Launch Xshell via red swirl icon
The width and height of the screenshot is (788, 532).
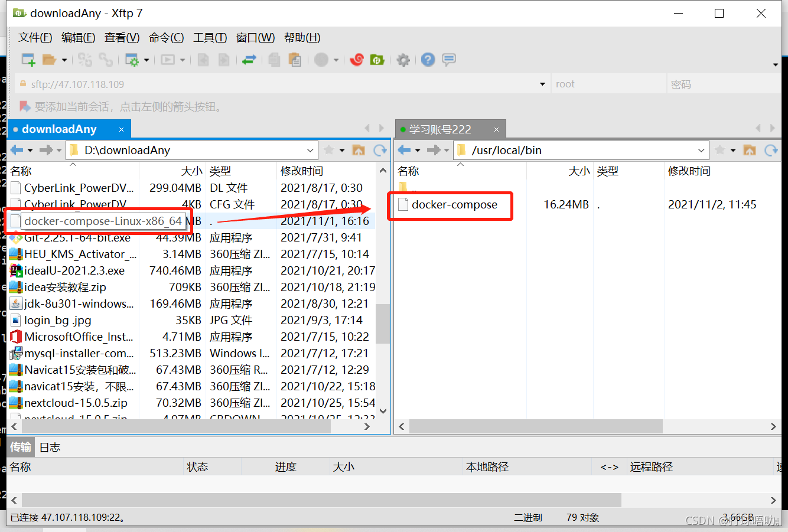pos(357,60)
